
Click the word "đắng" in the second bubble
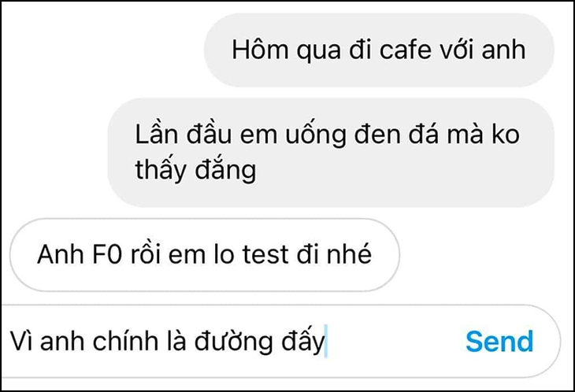pos(225,169)
